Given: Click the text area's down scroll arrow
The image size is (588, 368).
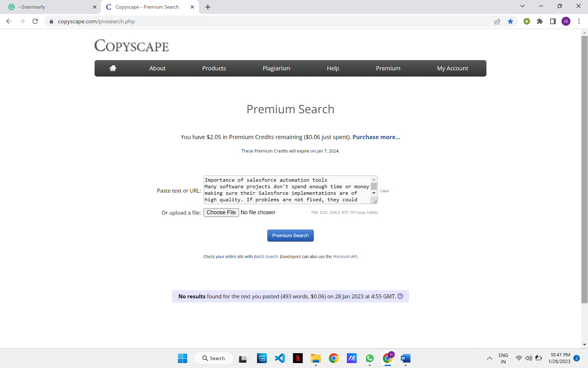Looking at the screenshot, I should coord(374,193).
